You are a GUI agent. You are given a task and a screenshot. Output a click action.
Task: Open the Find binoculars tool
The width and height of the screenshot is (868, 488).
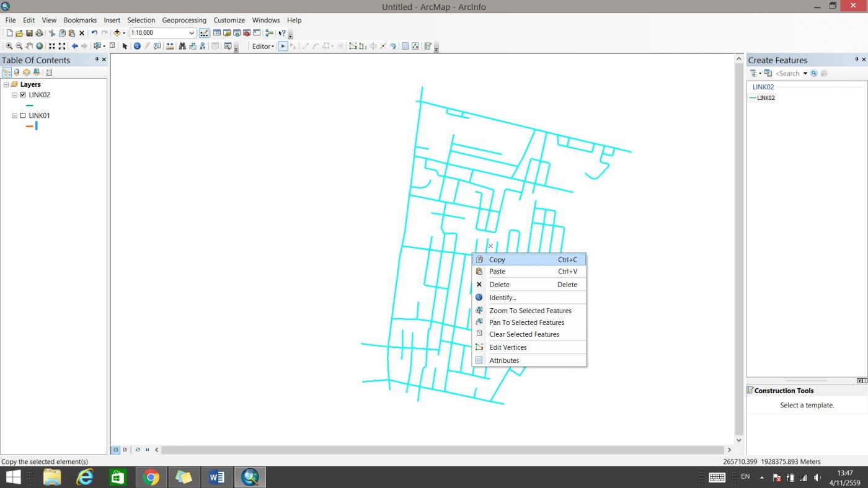tap(182, 47)
